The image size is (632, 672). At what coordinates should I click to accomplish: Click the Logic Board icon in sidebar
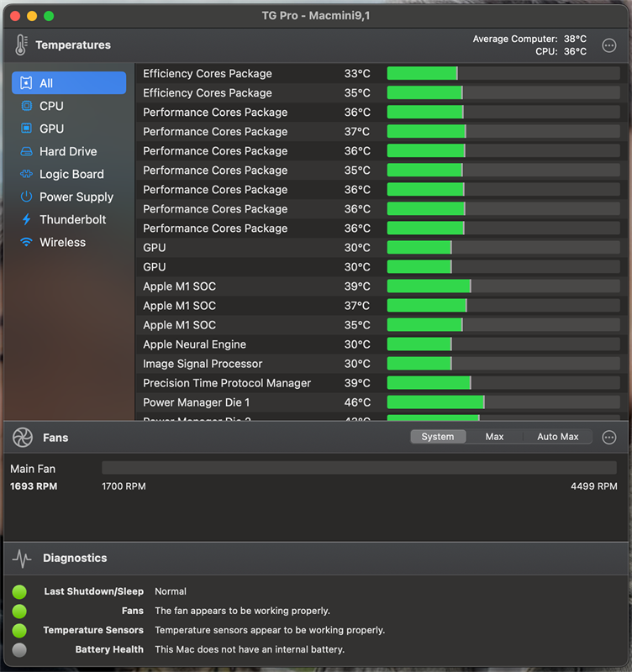tap(26, 174)
